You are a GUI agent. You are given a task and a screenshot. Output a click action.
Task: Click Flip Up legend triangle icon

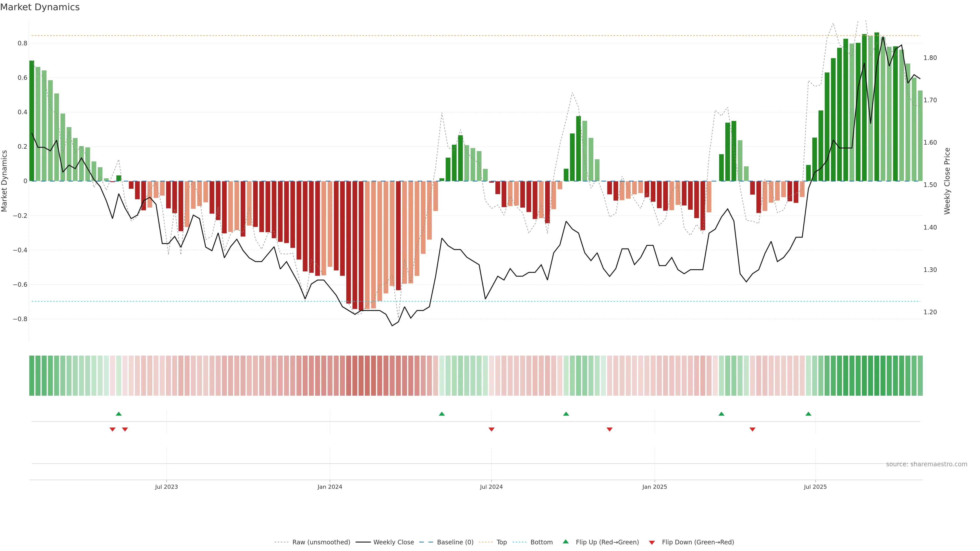tap(566, 542)
